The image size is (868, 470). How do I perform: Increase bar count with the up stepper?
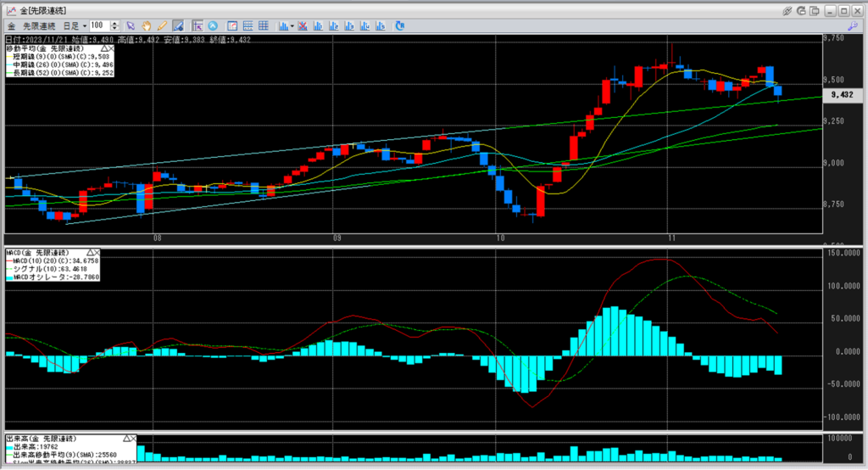114,23
